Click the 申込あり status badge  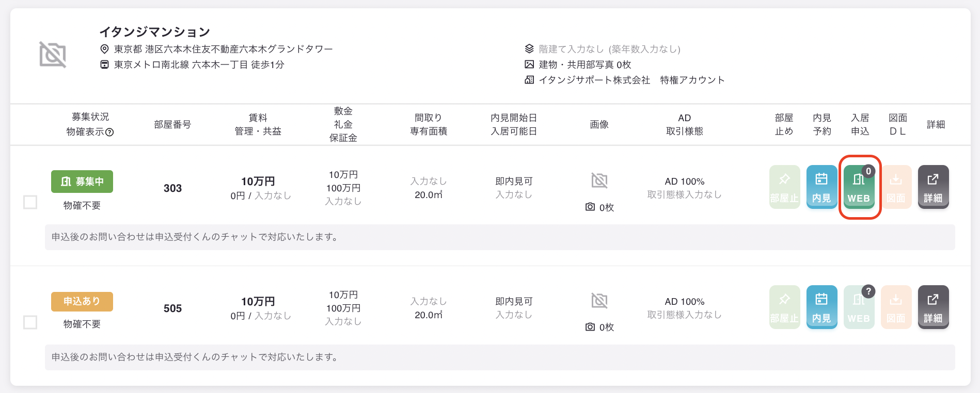tap(82, 301)
